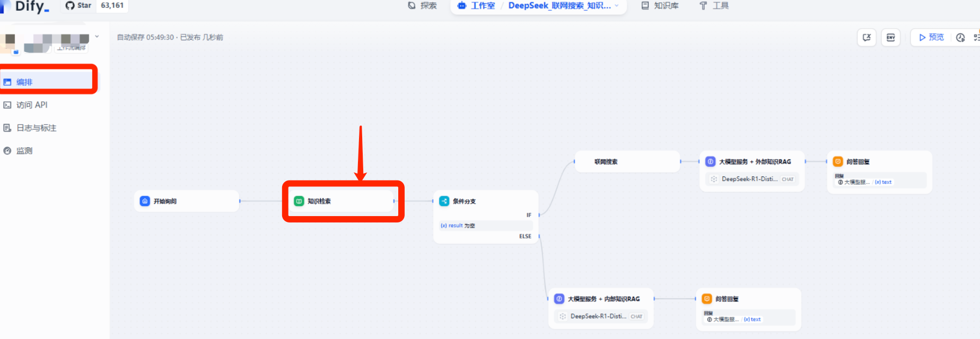980x339 pixels.
Task: Select the 大模型服务 + 内部知识RAG node
Action: tap(601, 308)
